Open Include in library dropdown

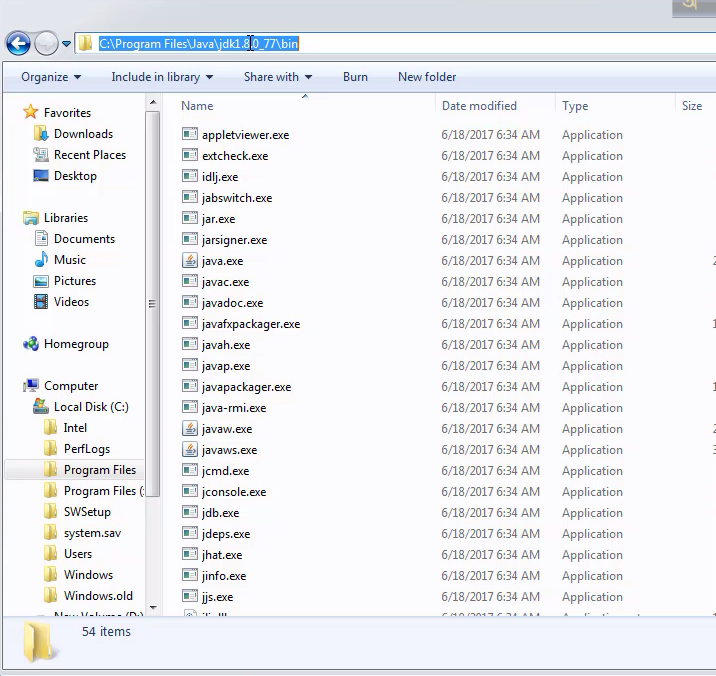162,77
